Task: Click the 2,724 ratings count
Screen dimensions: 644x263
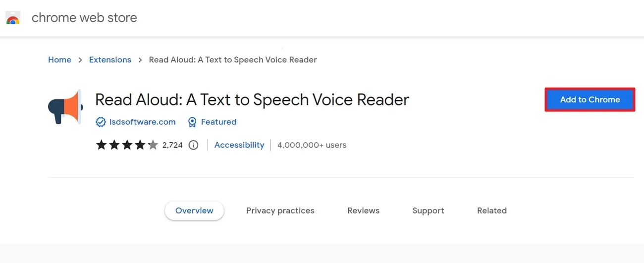Action: (x=172, y=145)
